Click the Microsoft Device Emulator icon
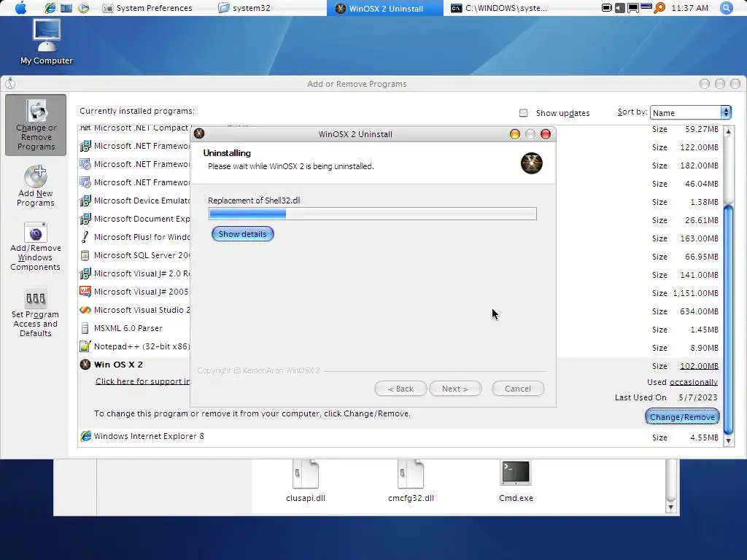 click(x=85, y=201)
